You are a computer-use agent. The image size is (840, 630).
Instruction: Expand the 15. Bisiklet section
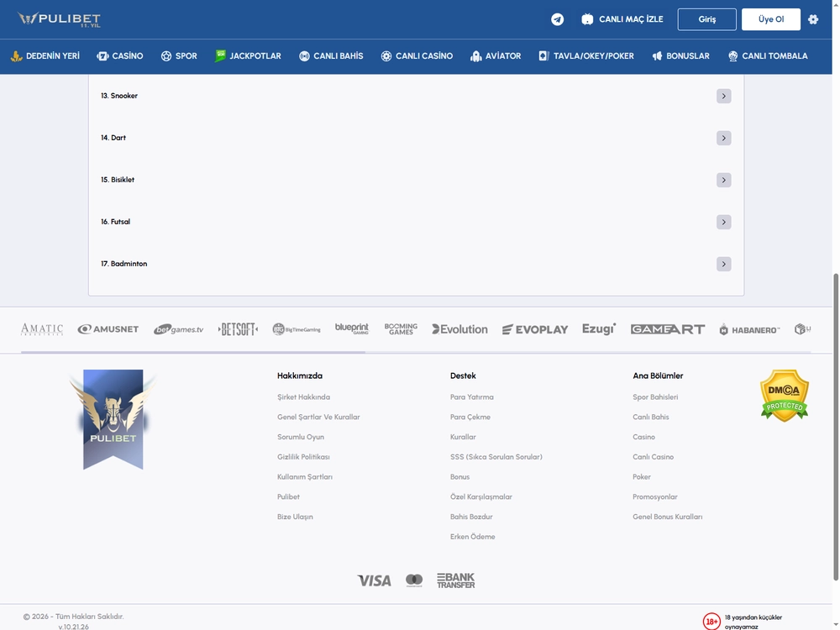[724, 180]
